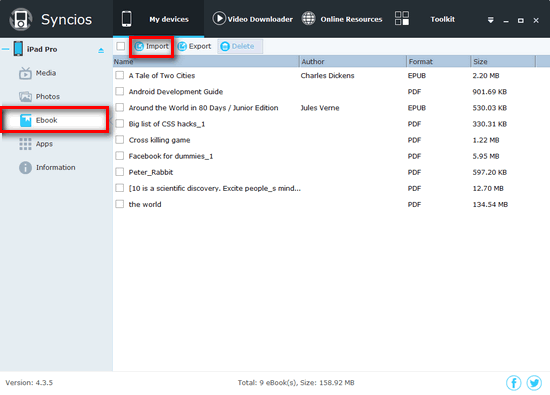Open the Apps section in the sidebar
Screen dimensions: 550x395
pyautogui.click(x=36, y=144)
